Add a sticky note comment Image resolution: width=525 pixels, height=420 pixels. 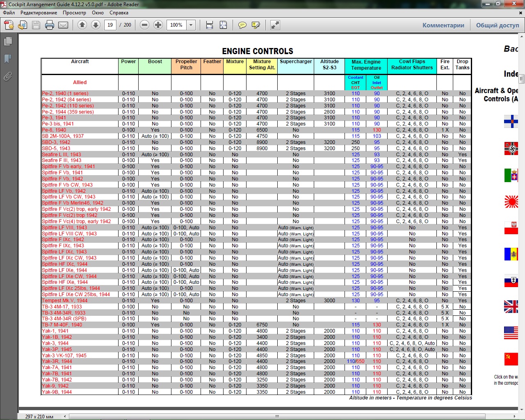(242, 25)
